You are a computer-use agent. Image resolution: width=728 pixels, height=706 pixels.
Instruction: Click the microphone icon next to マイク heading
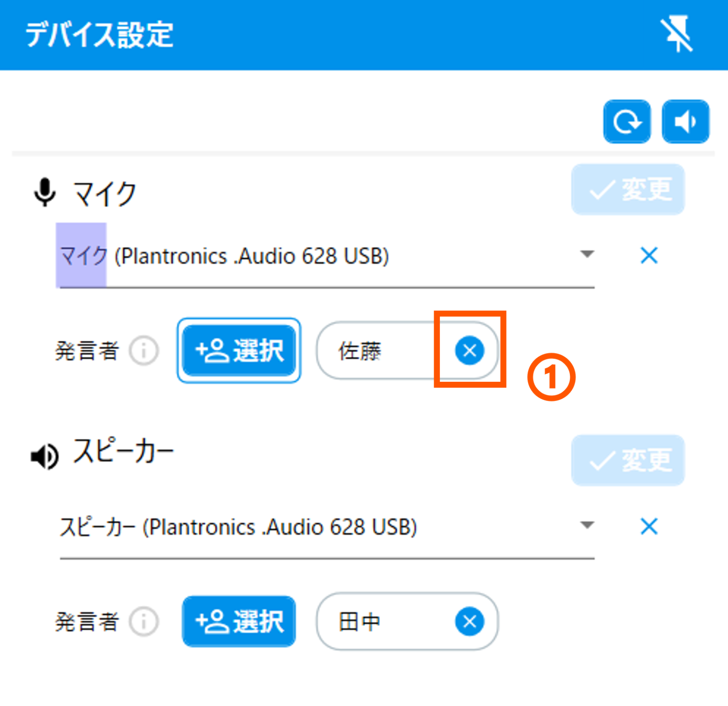tap(45, 193)
